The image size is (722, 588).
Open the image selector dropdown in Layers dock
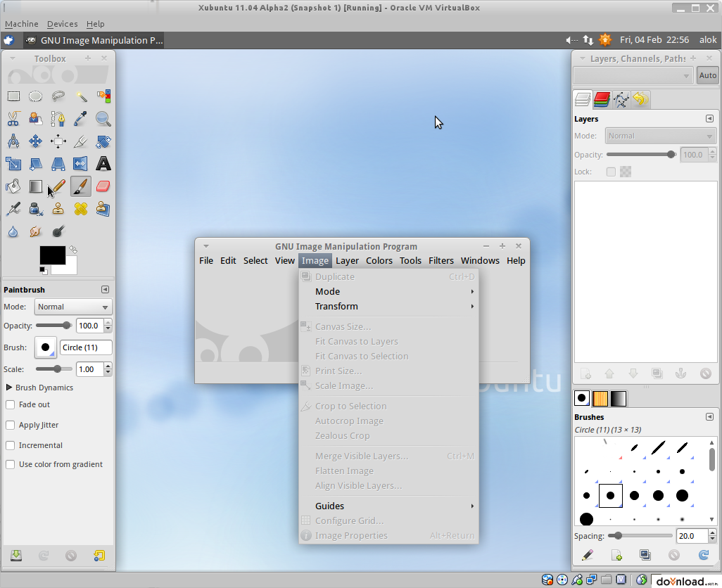coord(633,75)
